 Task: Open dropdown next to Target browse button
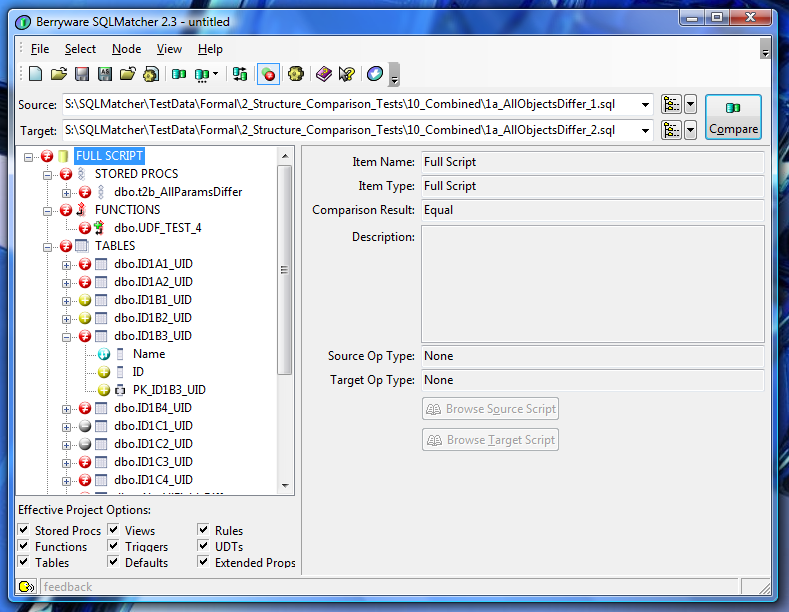pos(690,130)
